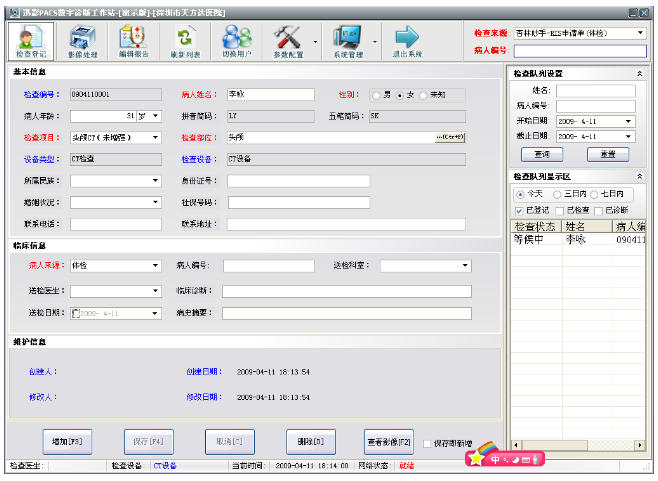Open the age unit 岁 dropdown
Screen dimensions: 658x481
[x=155, y=116]
